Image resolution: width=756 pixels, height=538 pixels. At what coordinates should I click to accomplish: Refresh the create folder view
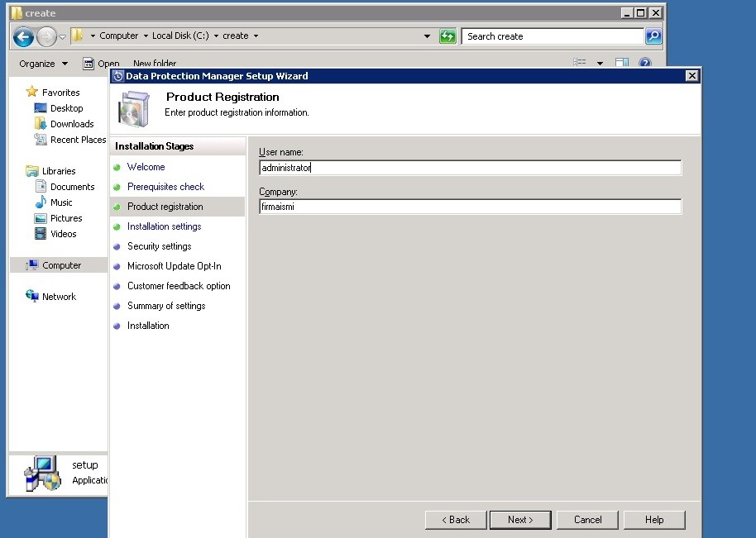tap(447, 36)
